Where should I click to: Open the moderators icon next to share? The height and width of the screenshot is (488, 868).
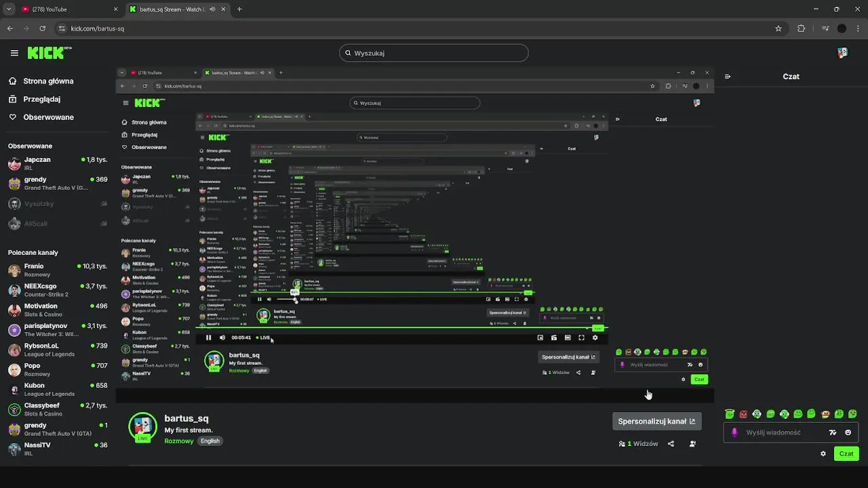[692, 444]
